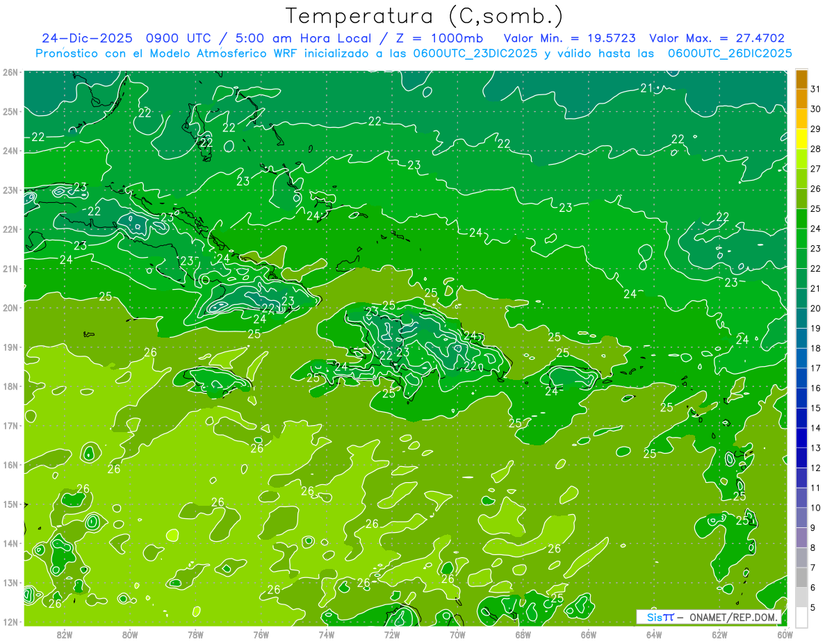Click longitude axis label 68W
The image size is (834, 644).
(523, 634)
